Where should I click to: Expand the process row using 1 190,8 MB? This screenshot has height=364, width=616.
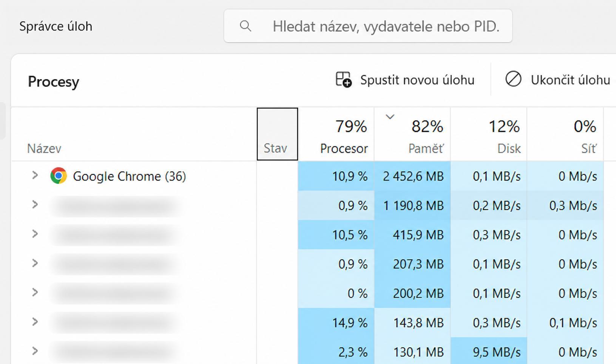tap(35, 205)
